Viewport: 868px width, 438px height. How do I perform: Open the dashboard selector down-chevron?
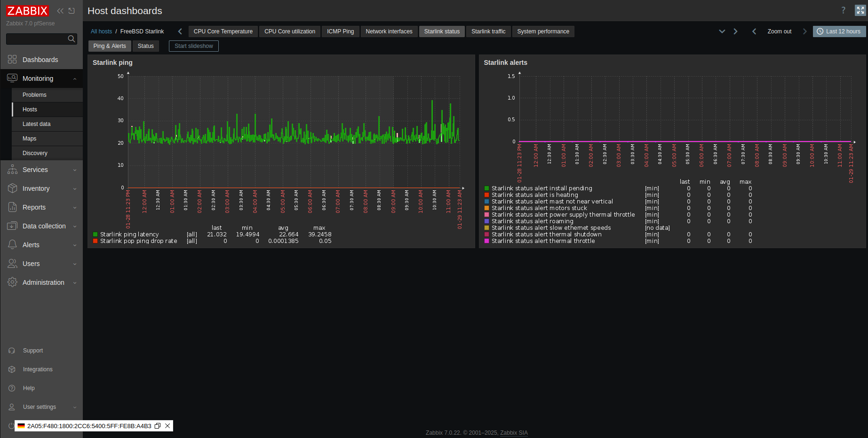(x=722, y=31)
